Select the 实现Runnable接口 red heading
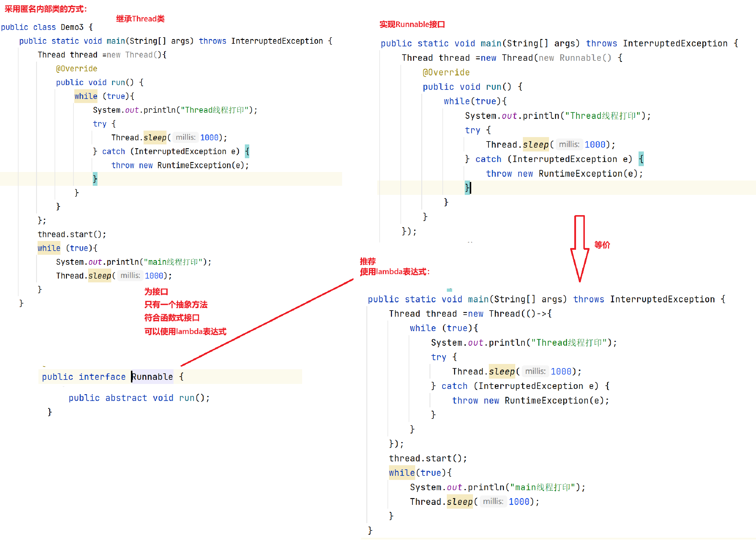This screenshot has height=548, width=756. click(x=412, y=24)
